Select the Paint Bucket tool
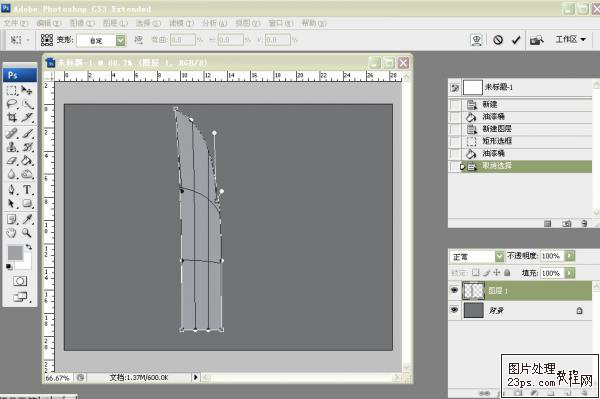600x399 pixels. [27, 161]
